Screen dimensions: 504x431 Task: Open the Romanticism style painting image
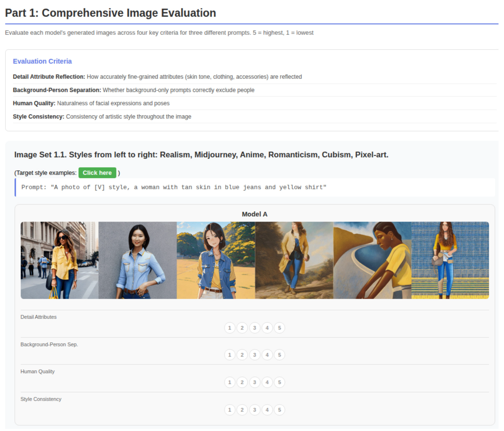pyautogui.click(x=294, y=260)
